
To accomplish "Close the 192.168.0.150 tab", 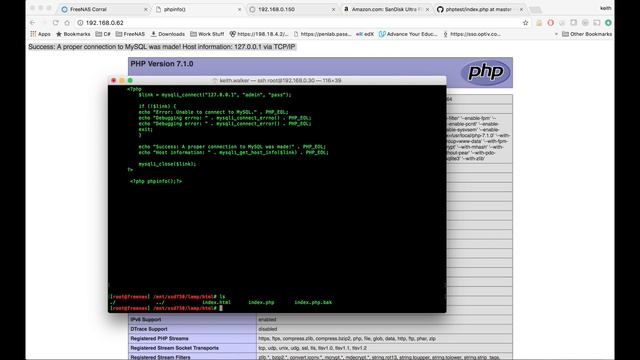I will 333,9.
